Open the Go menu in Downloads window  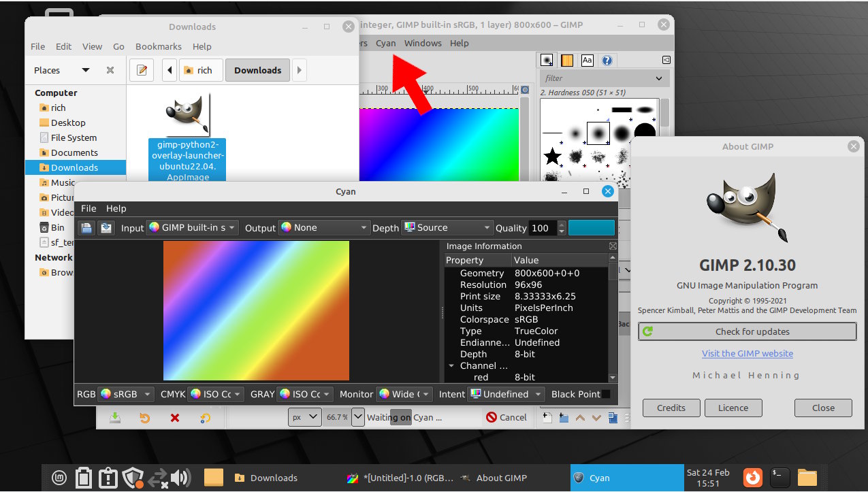118,46
